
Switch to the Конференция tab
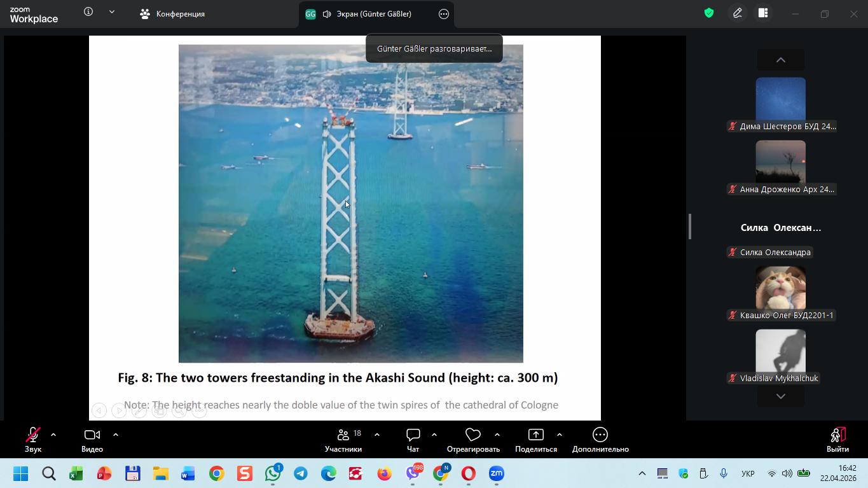click(172, 14)
